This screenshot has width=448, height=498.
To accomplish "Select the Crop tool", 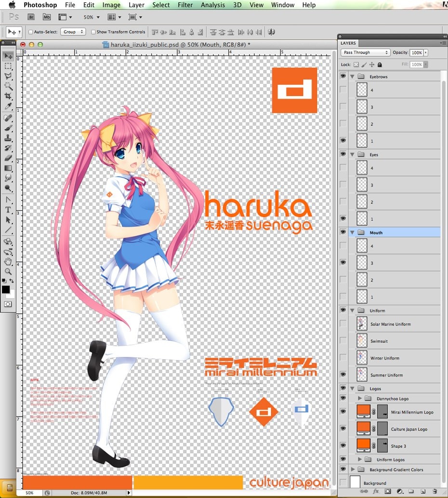I will (x=8, y=96).
